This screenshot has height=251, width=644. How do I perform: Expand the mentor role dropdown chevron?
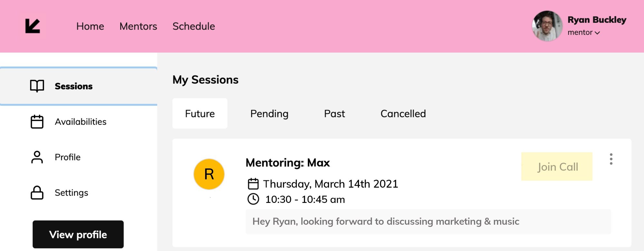597,33
